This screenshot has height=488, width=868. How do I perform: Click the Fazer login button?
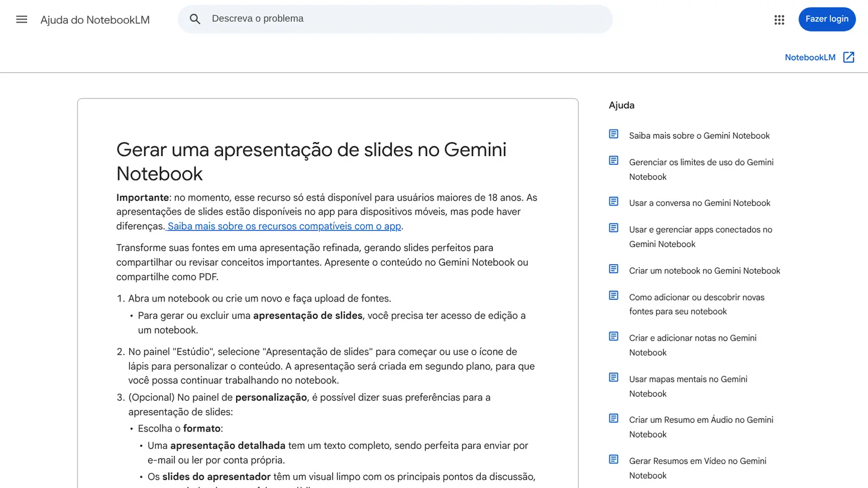[x=827, y=19]
